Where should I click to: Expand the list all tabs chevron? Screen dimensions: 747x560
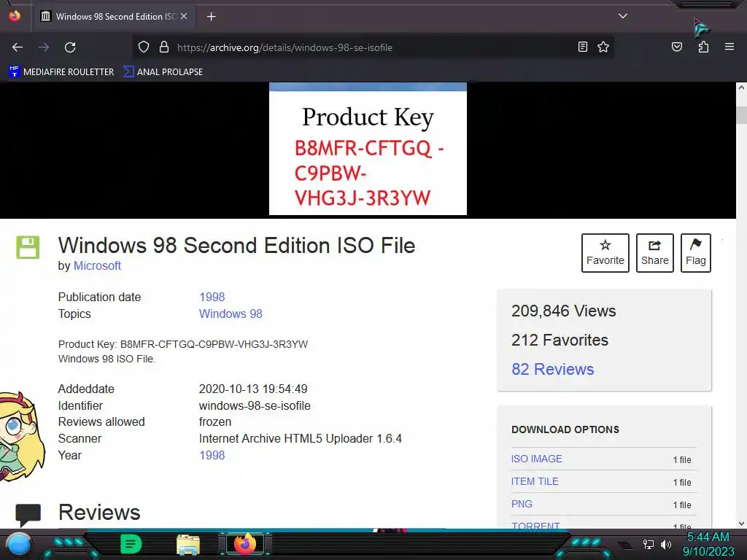click(623, 16)
